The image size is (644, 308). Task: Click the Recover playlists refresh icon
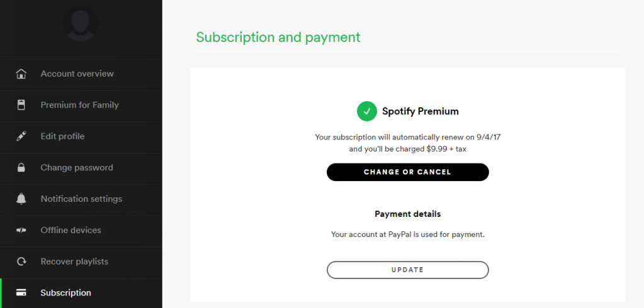pyautogui.click(x=21, y=261)
